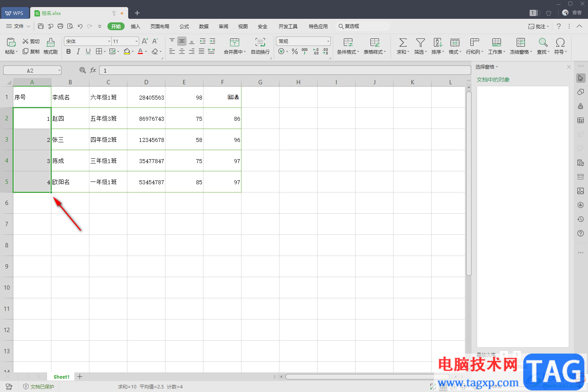Open Print Preview from quick toolbar
The image size is (588, 392).
tap(70, 26)
